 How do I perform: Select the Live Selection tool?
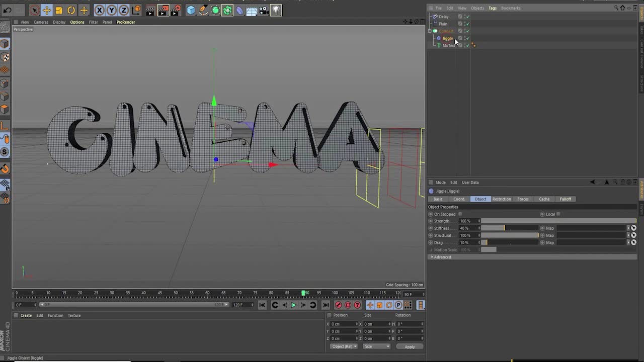(34, 10)
